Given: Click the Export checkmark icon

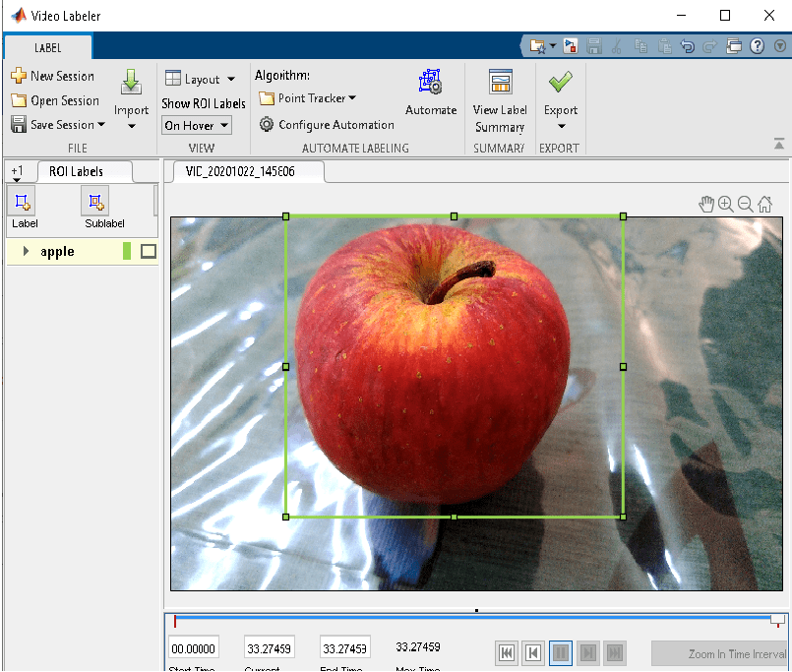Looking at the screenshot, I should coord(561,83).
